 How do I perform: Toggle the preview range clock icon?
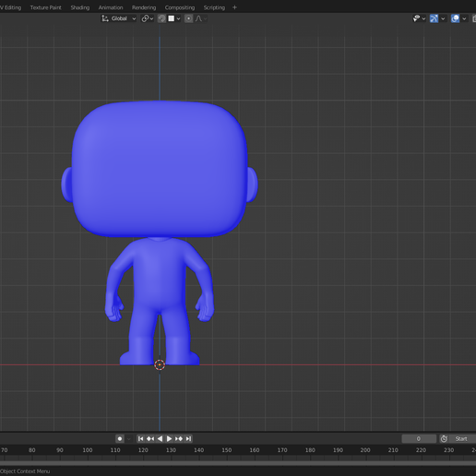click(444, 439)
